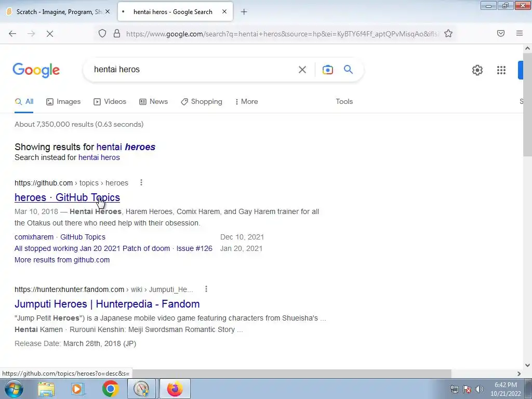Screen dimensions: 532x399
Task: Open Google settings gear
Action: coord(477,70)
